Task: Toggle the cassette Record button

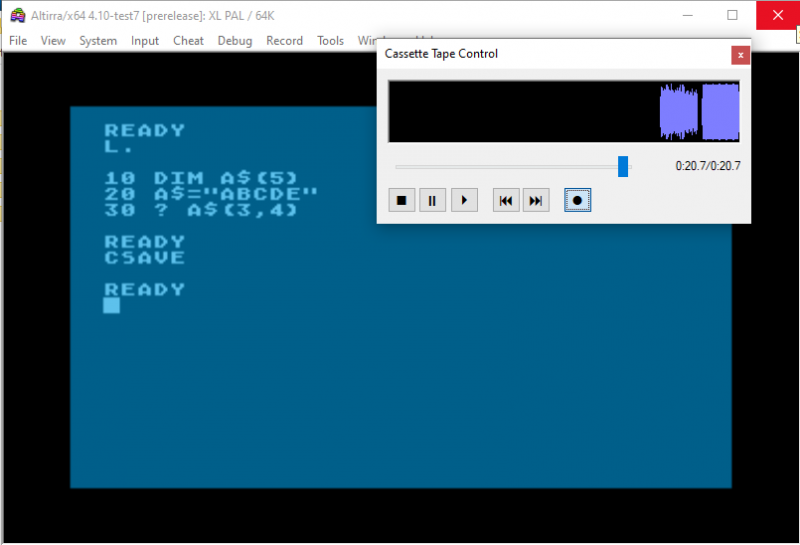Action: pyautogui.click(x=577, y=200)
